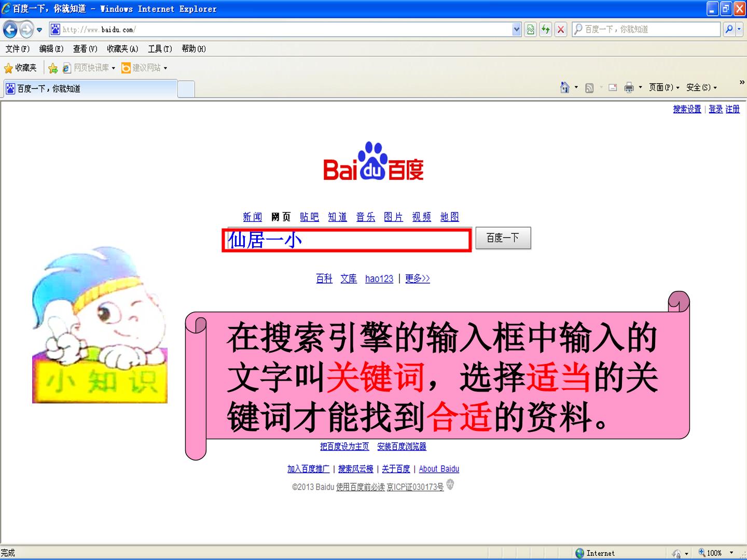The height and width of the screenshot is (560, 747).
Task: Click the Internet zone globe icon
Action: tap(580, 553)
